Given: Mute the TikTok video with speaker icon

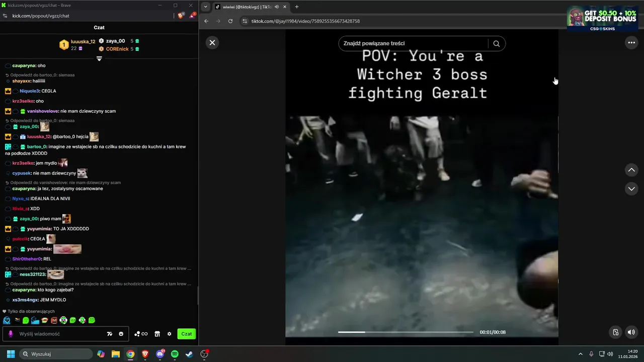Looking at the screenshot, I should point(631,332).
